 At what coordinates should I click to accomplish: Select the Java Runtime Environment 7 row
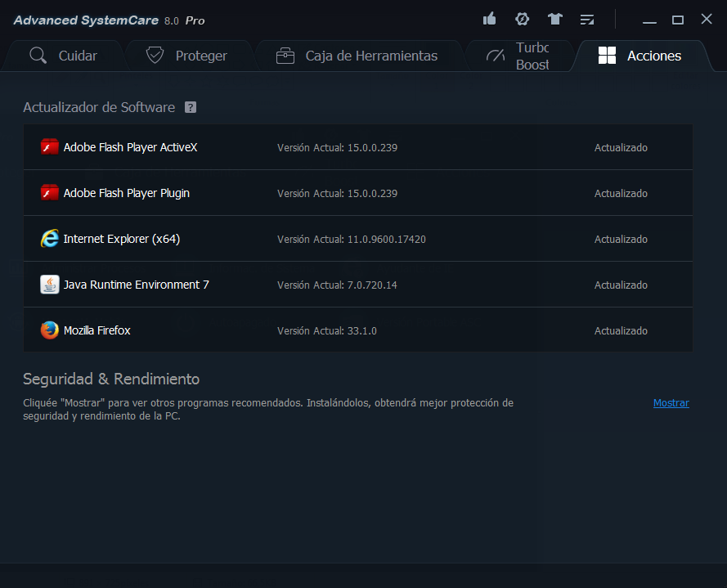tap(357, 285)
